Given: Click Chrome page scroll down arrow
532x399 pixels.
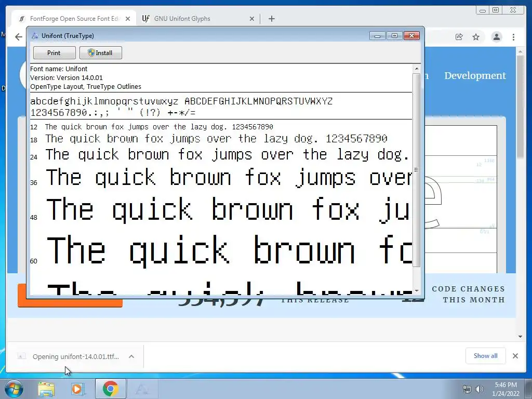Looking at the screenshot, I should click(520, 337).
